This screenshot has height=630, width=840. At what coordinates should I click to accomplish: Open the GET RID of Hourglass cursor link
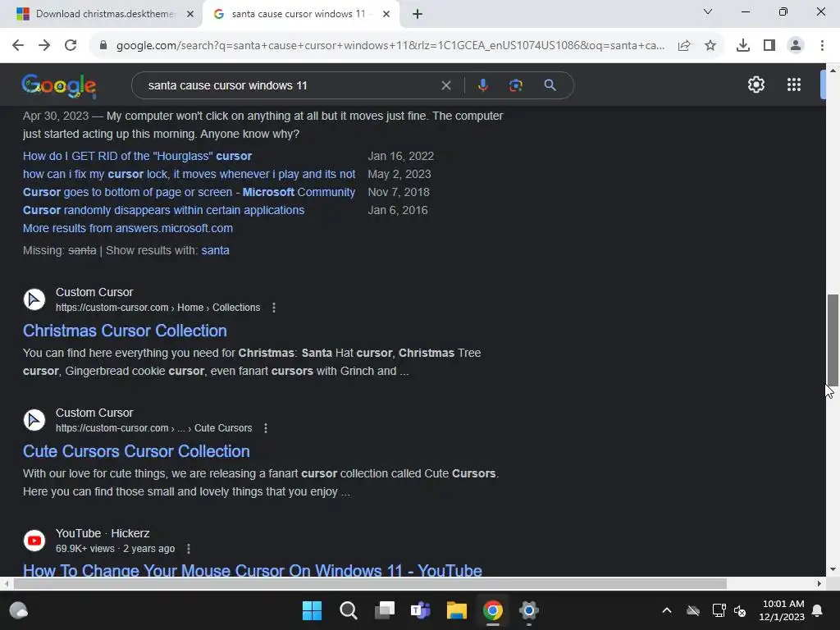click(137, 156)
